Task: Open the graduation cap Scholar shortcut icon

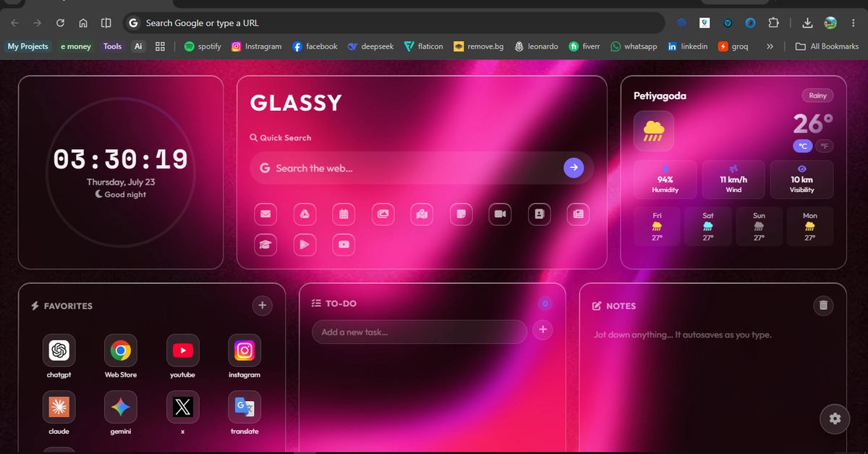Action: click(x=265, y=245)
